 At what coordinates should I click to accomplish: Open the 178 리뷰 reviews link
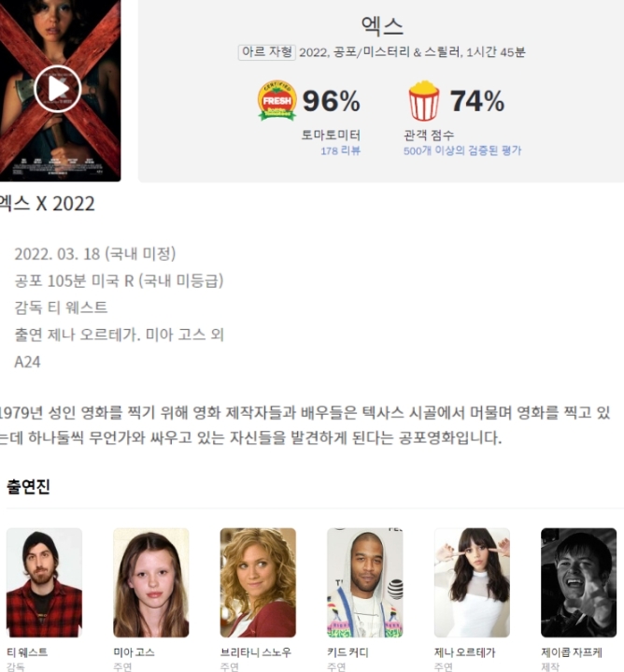click(x=340, y=150)
